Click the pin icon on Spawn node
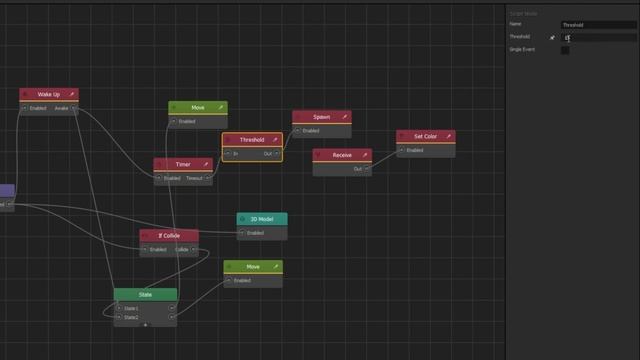 coord(344,117)
